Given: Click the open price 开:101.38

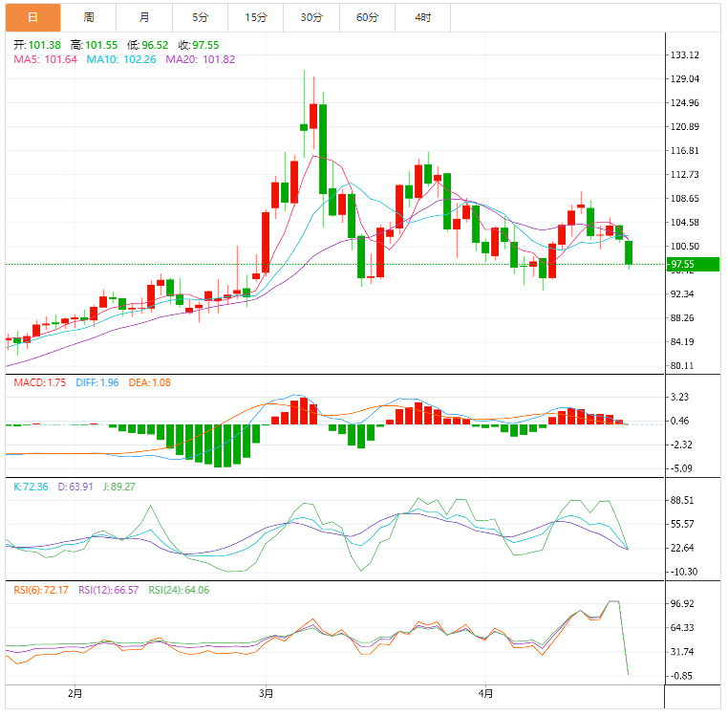Looking at the screenshot, I should (37, 45).
